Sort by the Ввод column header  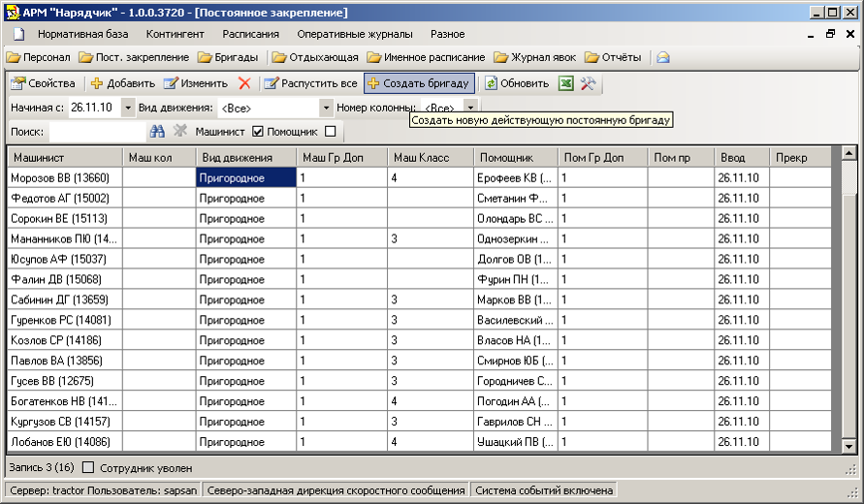click(742, 158)
